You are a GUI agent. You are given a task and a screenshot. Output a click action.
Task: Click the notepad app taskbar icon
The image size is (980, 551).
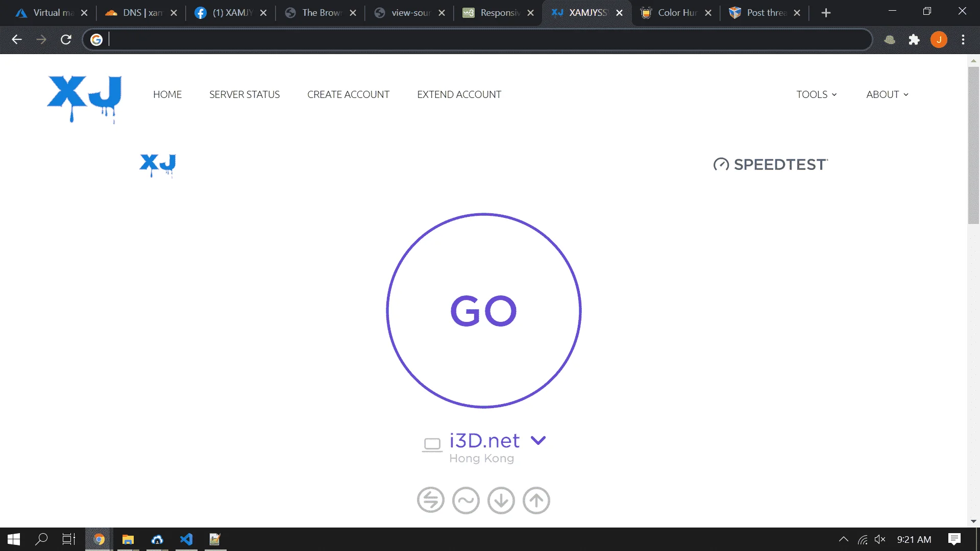[215, 539]
